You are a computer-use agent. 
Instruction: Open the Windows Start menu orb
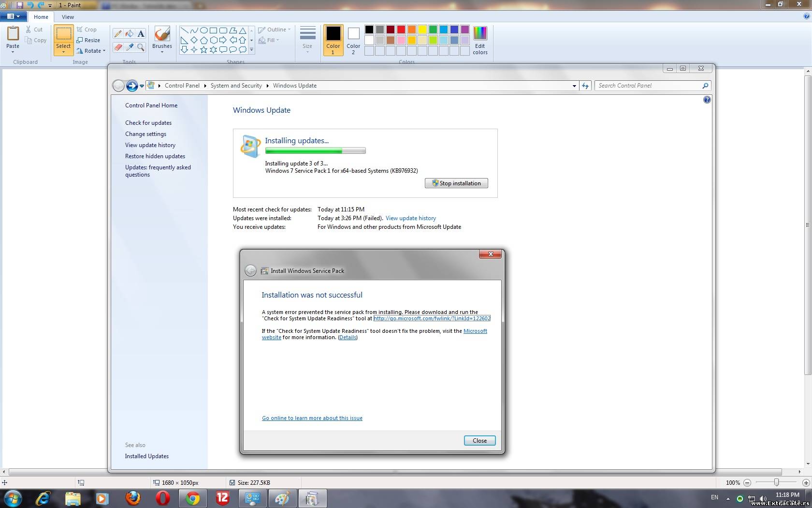pyautogui.click(x=13, y=498)
